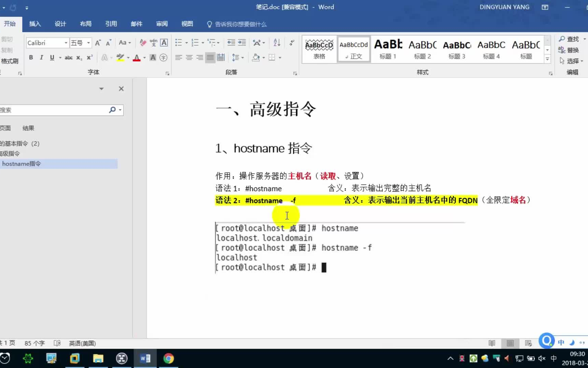
Task: Toggle bold formatting
Action: click(x=31, y=57)
